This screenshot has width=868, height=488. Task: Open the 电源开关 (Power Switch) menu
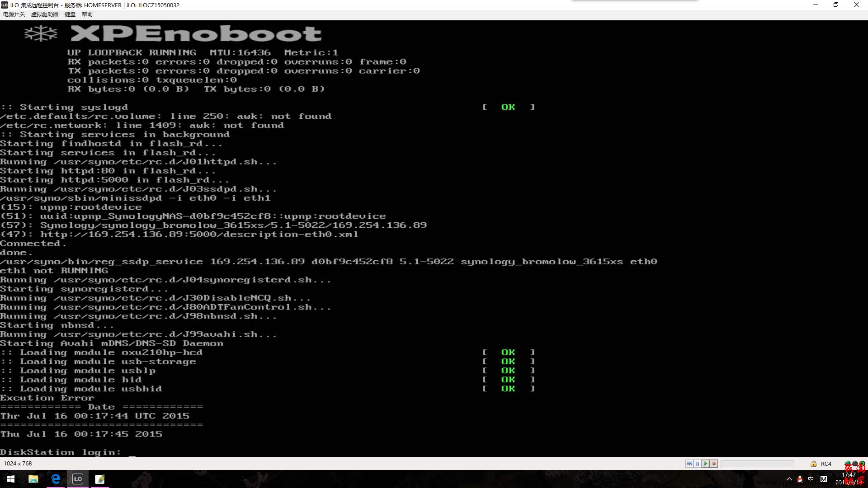(14, 14)
